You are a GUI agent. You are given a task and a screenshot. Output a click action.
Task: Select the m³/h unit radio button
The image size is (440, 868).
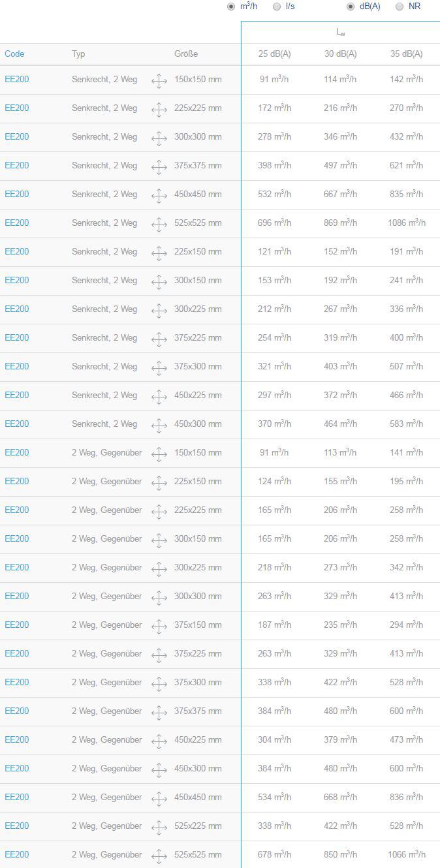pos(231,7)
